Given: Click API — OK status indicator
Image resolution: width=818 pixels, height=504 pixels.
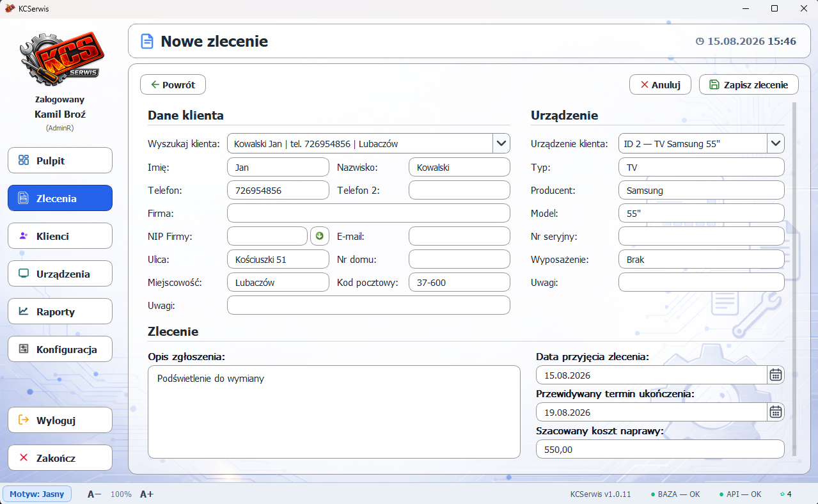Looking at the screenshot, I should click(x=740, y=494).
